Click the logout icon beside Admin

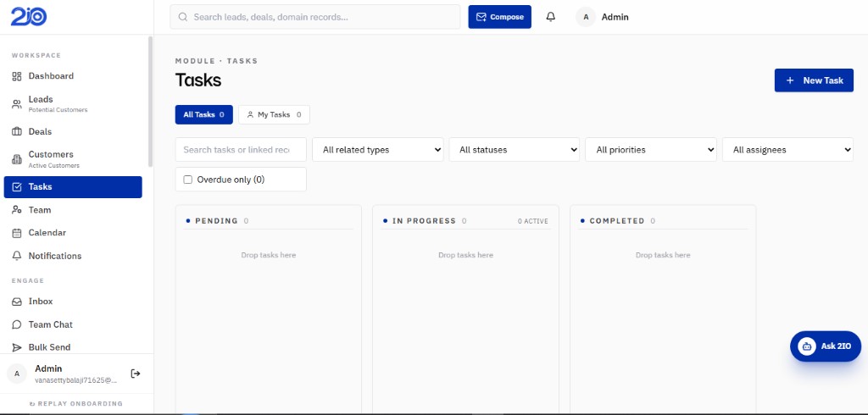point(135,373)
